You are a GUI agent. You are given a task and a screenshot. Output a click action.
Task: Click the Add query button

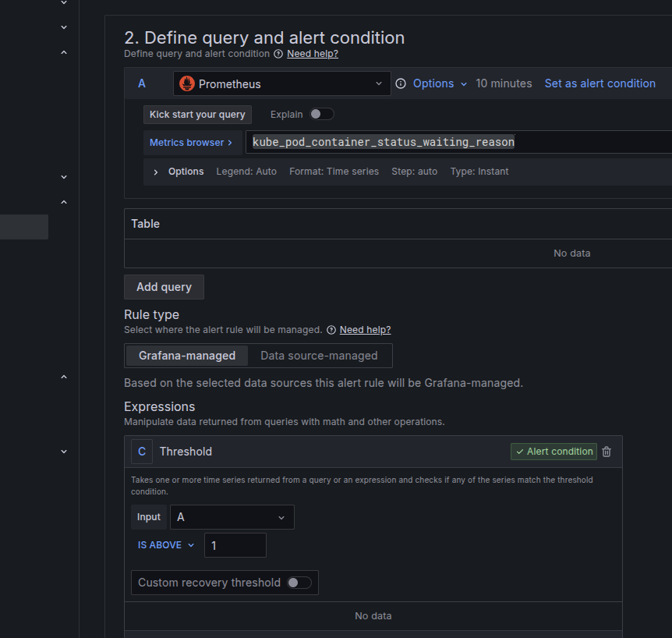pyautogui.click(x=164, y=287)
